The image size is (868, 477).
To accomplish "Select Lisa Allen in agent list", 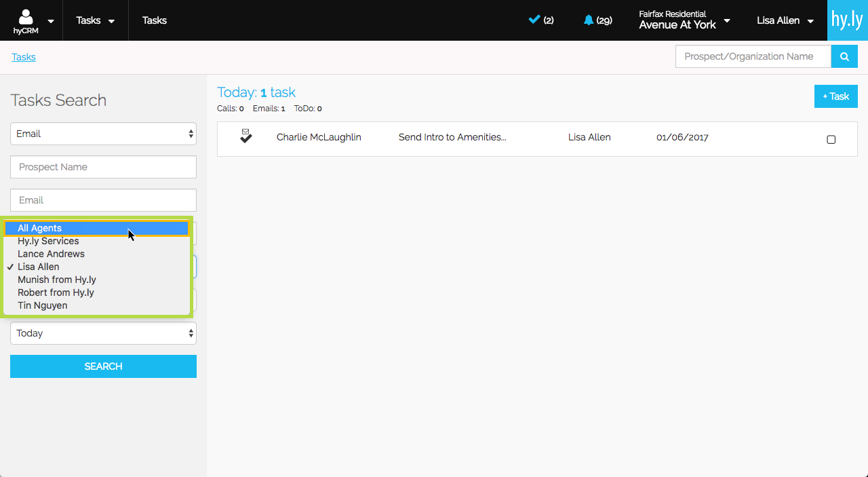I will [x=96, y=267].
